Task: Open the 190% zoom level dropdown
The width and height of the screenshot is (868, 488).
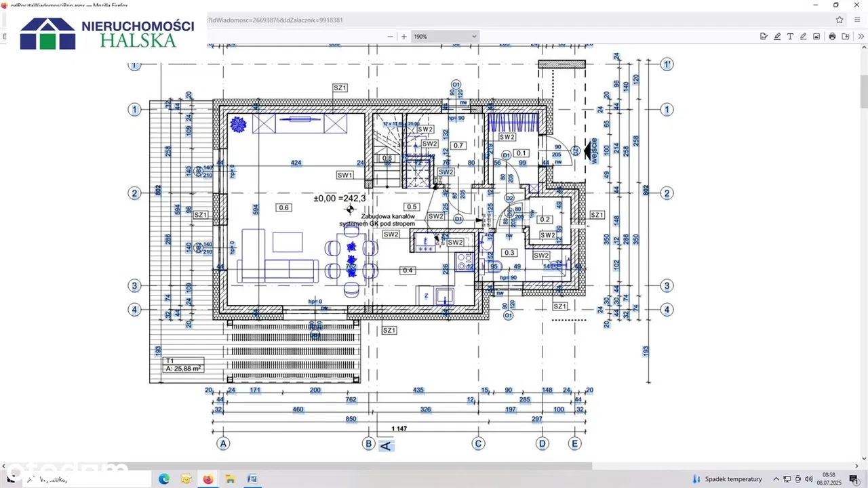Action: pos(445,37)
